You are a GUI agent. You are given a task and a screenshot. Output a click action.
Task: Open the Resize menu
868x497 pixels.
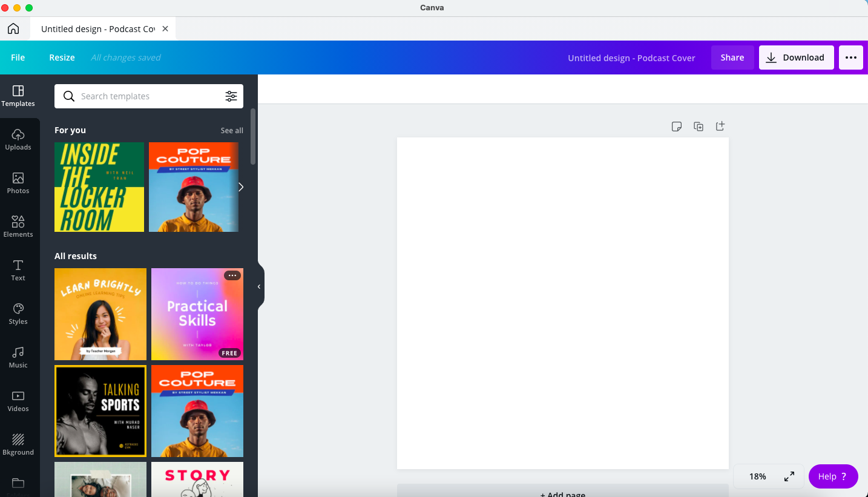pyautogui.click(x=62, y=58)
